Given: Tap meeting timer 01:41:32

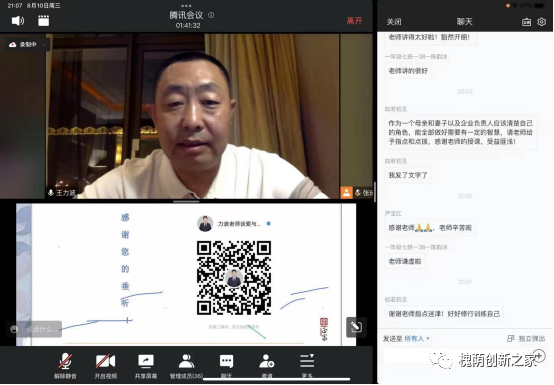Looking at the screenshot, I should (188, 26).
